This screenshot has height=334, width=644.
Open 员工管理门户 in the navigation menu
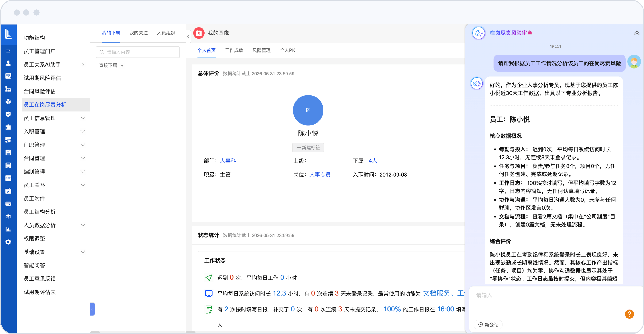(x=40, y=51)
